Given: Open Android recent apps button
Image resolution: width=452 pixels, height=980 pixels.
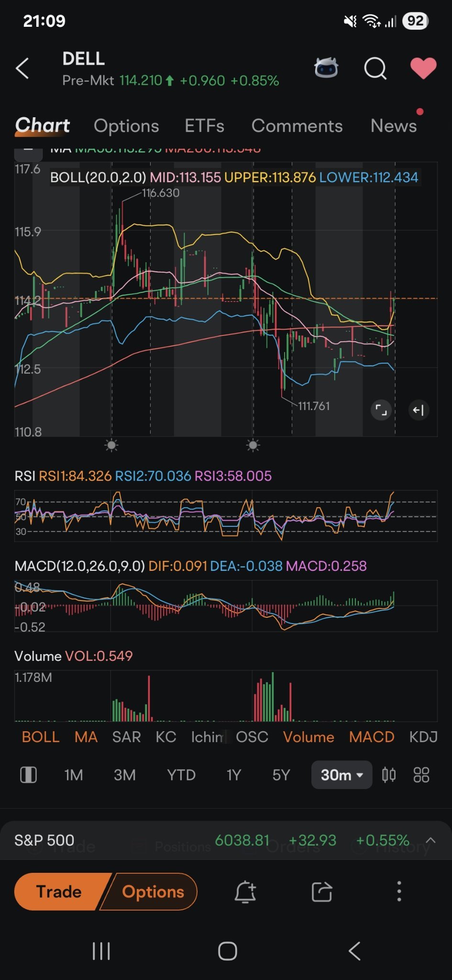Looking at the screenshot, I should [x=101, y=951].
